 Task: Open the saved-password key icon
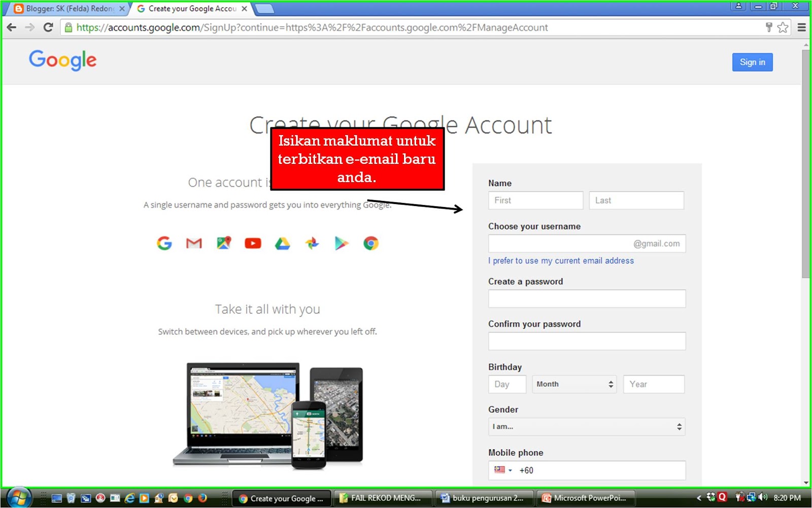coord(769,27)
